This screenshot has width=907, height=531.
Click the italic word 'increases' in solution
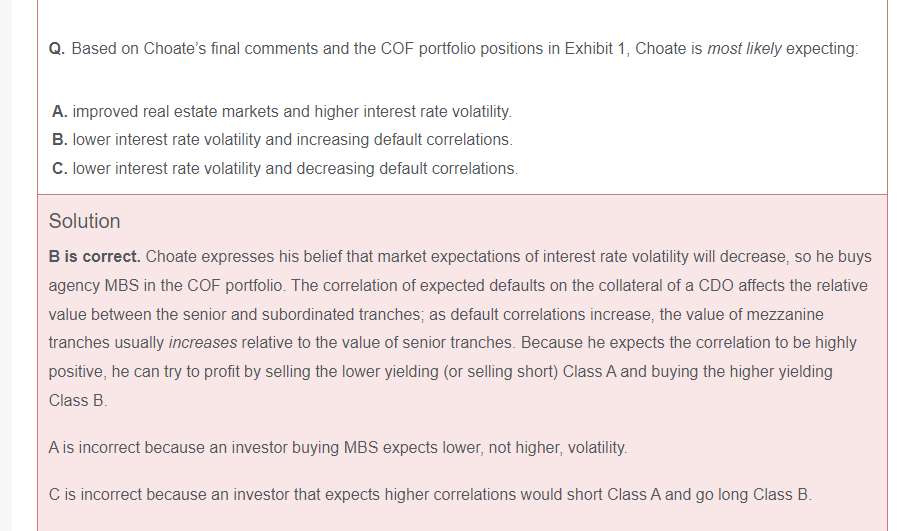tap(203, 342)
